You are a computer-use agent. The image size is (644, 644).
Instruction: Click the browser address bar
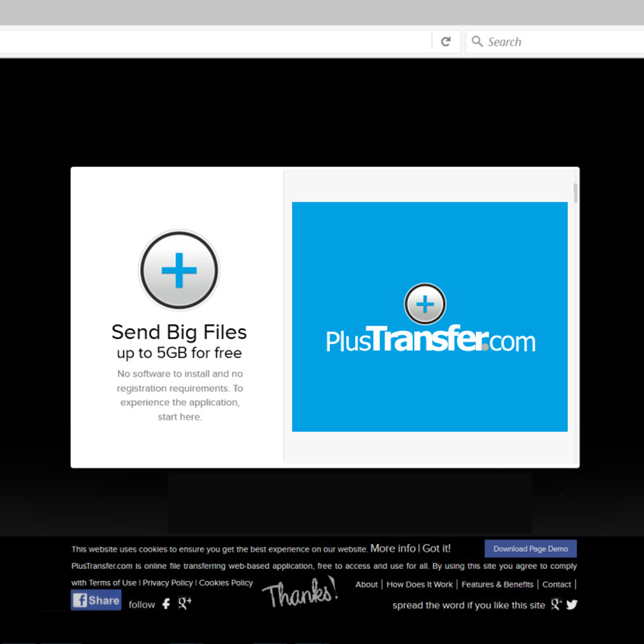(x=215, y=41)
